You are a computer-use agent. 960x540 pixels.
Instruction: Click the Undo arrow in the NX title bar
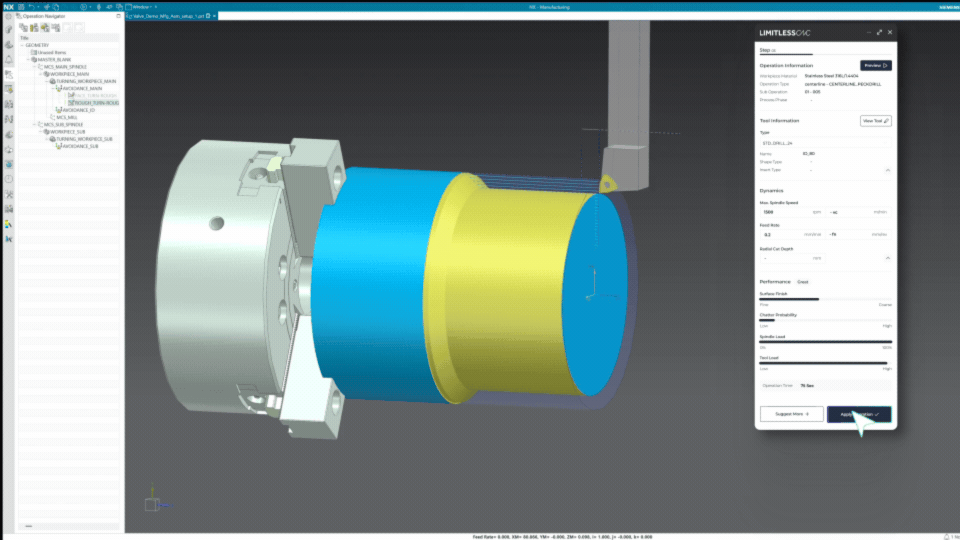[32, 7]
